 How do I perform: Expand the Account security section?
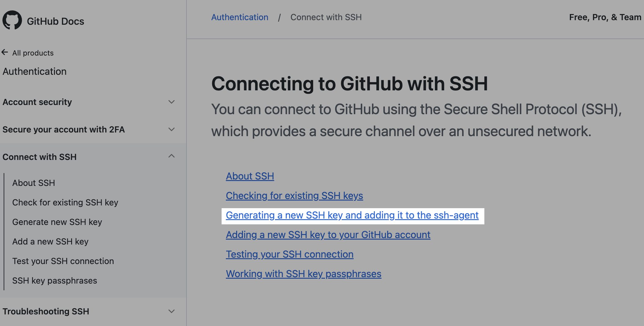[x=172, y=102]
